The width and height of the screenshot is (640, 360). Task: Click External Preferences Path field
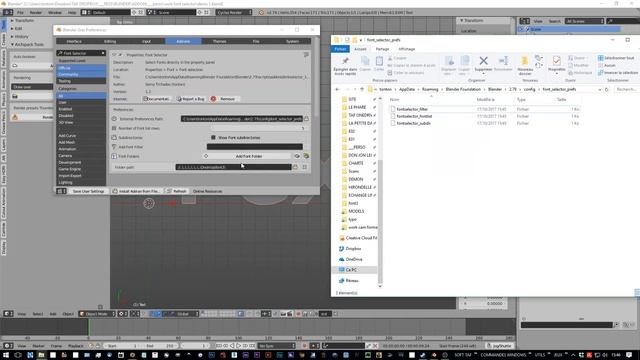point(242,119)
